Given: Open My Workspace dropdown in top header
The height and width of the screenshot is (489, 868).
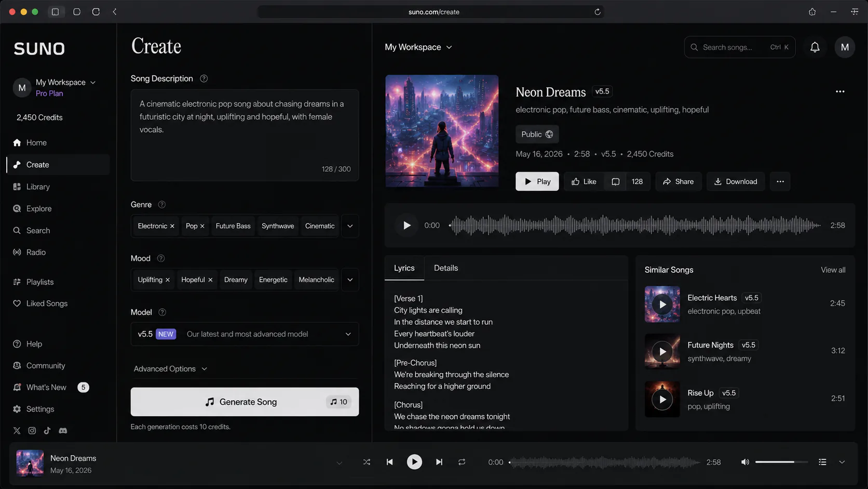Looking at the screenshot, I should tap(418, 47).
